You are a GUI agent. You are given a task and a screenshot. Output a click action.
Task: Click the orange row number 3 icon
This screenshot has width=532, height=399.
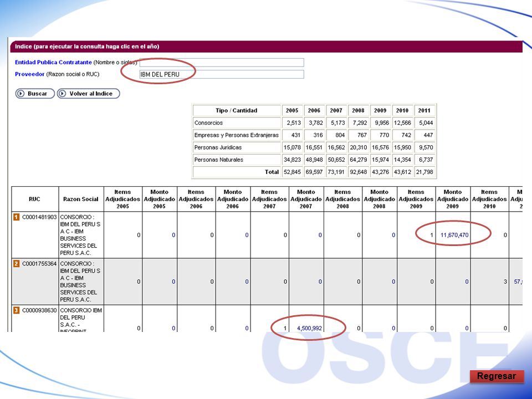point(16,310)
